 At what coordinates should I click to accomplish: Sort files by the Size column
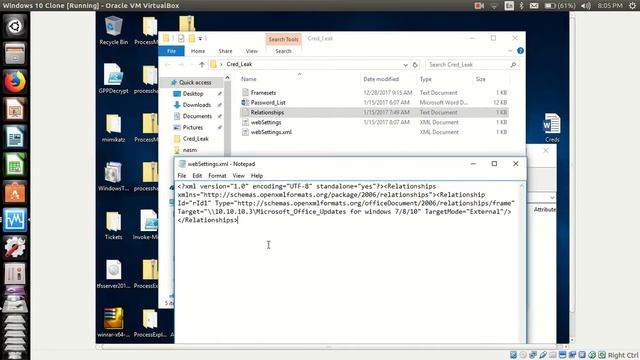(x=481, y=79)
